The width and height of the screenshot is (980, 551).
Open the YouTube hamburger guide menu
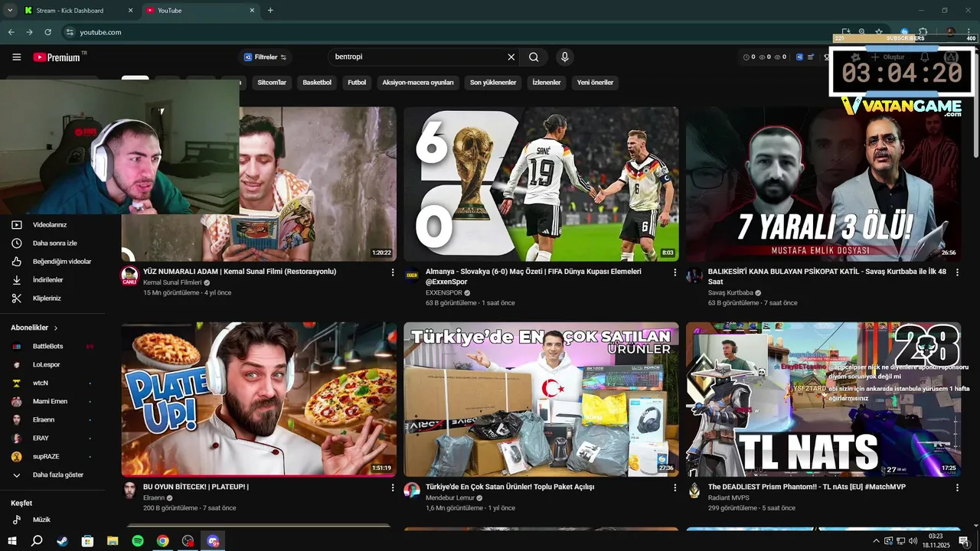click(x=16, y=57)
